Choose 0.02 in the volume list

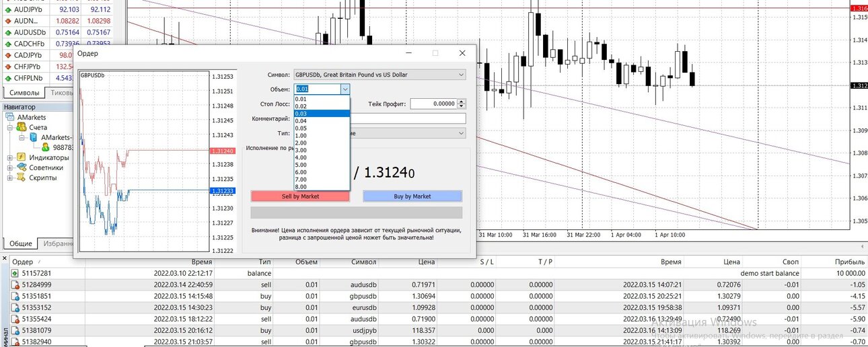322,106
